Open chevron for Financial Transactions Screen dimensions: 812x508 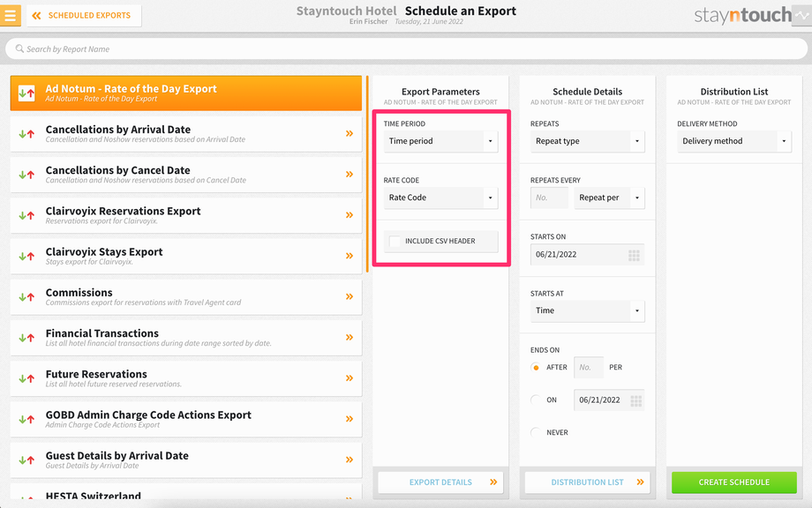click(x=350, y=337)
